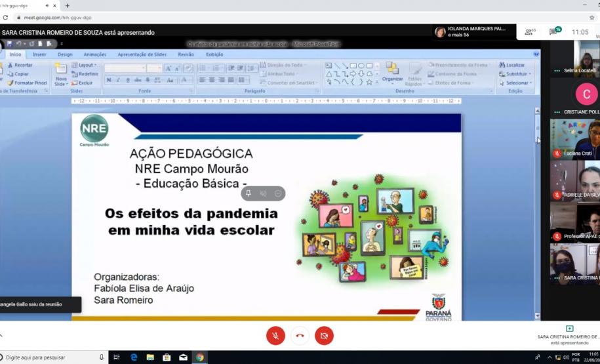Click Excluir in Slides group
Viewport: 600px width, 364px height.
click(82, 83)
